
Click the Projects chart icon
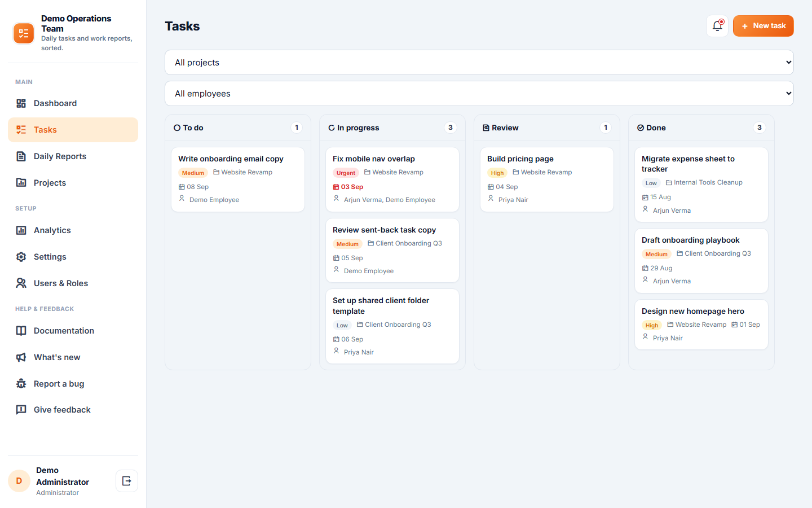(21, 183)
